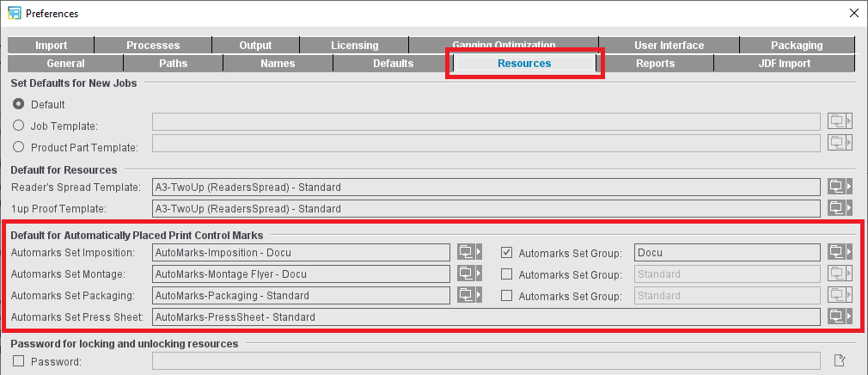This screenshot has height=375, width=868.
Task: Open resource browser for 1up Proof Template
Action: (x=839, y=208)
